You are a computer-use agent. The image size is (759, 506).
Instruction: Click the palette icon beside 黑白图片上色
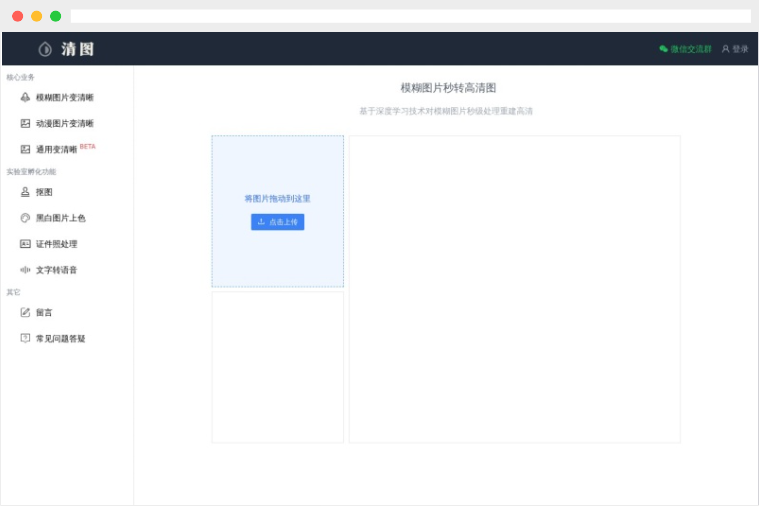coord(25,218)
